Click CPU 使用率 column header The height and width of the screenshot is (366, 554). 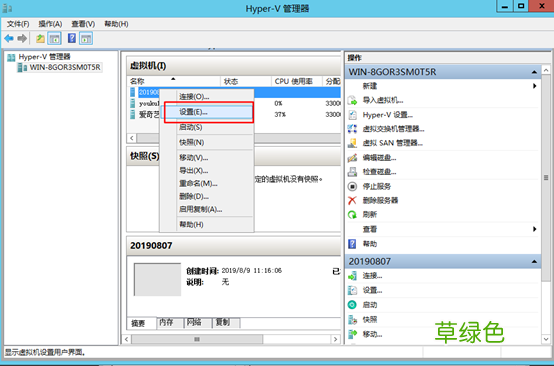coord(297,81)
